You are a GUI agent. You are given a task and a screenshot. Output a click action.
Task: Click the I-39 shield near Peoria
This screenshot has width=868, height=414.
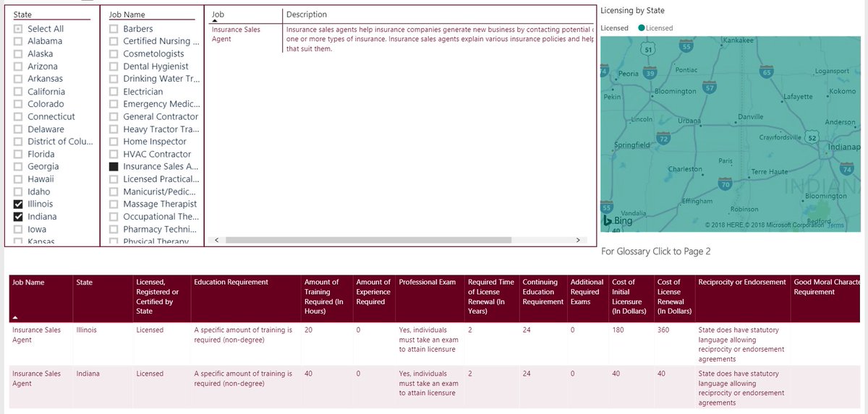pyautogui.click(x=650, y=73)
